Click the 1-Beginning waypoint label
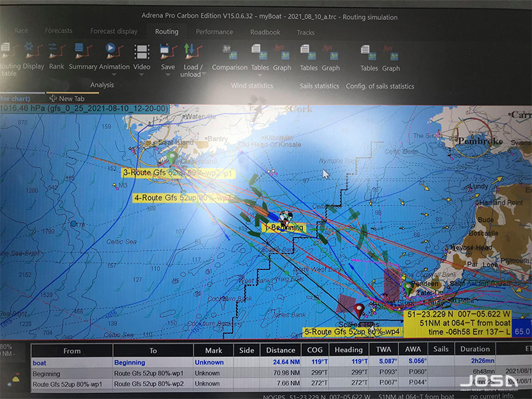The width and height of the screenshot is (532, 399). (x=285, y=227)
